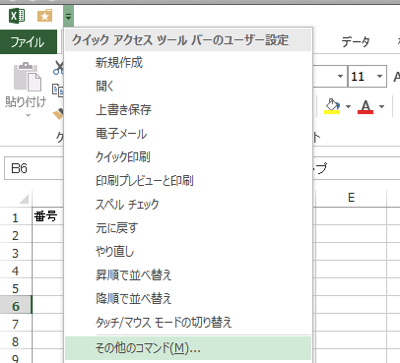
Task: Select 印刷プレビューと印刷 menu entry
Action: [188, 181]
